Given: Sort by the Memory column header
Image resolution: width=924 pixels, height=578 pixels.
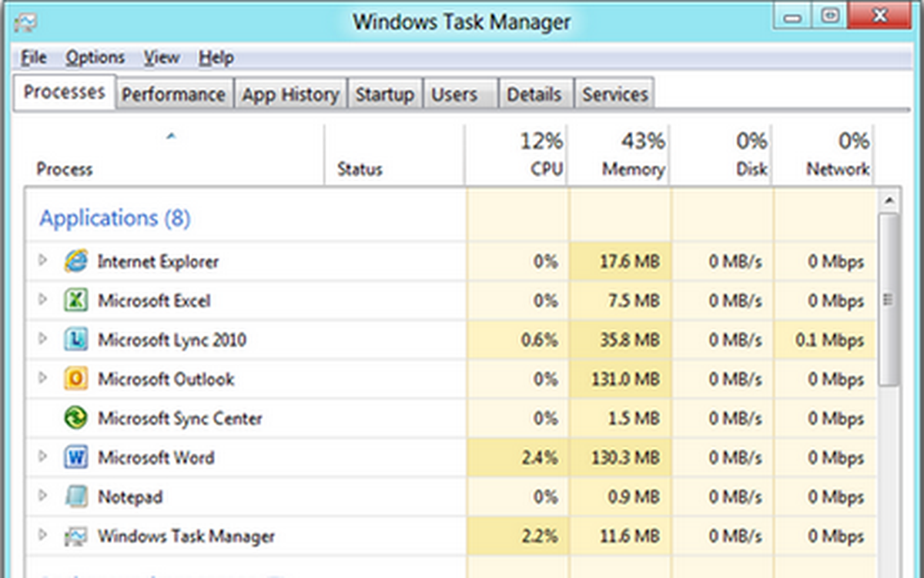Looking at the screenshot, I should pyautogui.click(x=619, y=155).
